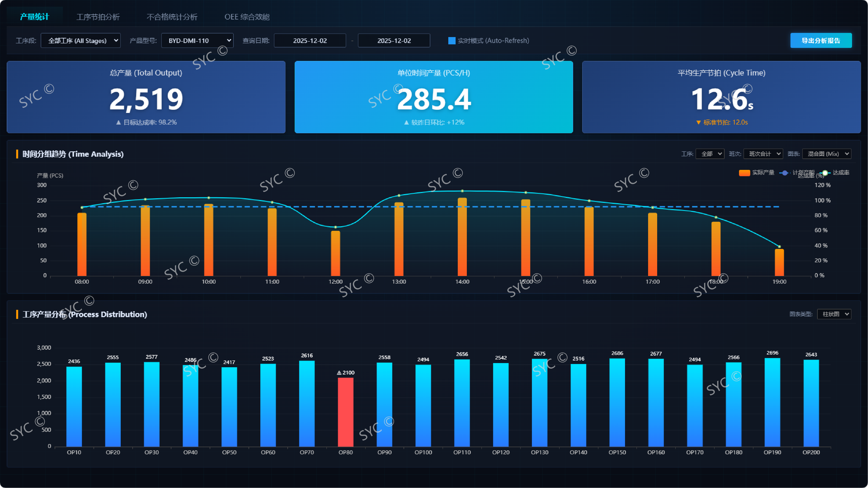
Task: Click the start date field 2025-12-02
Action: coord(310,41)
